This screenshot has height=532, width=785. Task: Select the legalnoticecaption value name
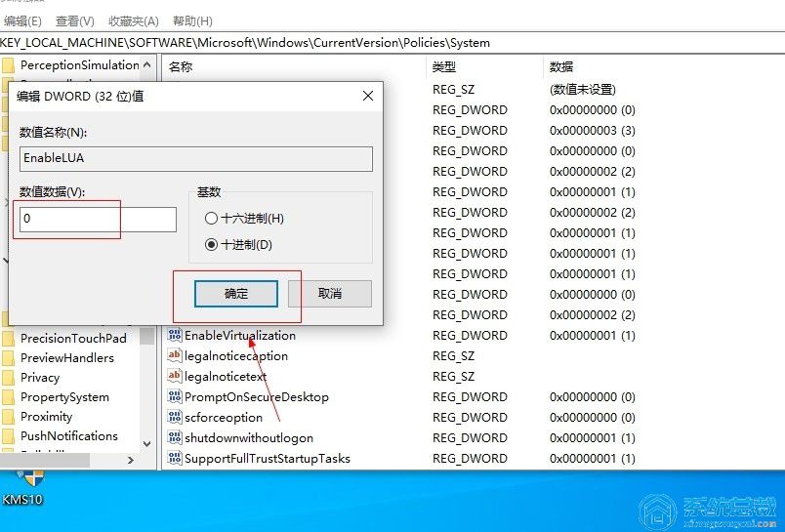tap(236, 356)
